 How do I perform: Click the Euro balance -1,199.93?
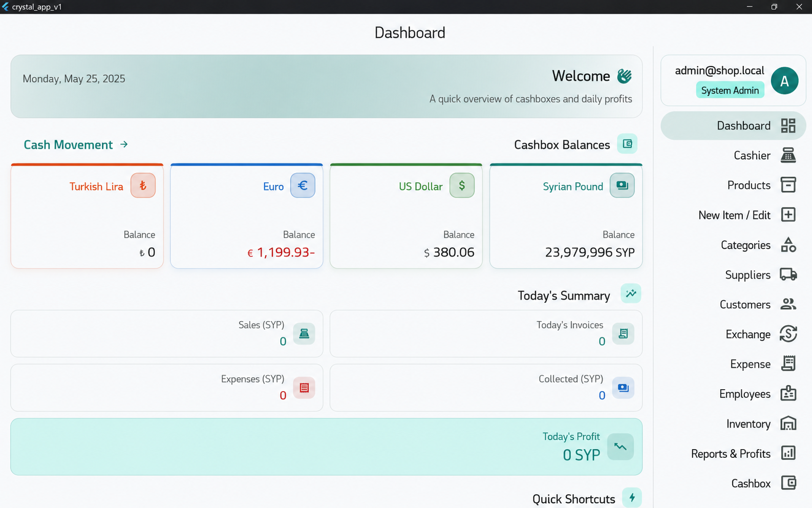coord(281,252)
